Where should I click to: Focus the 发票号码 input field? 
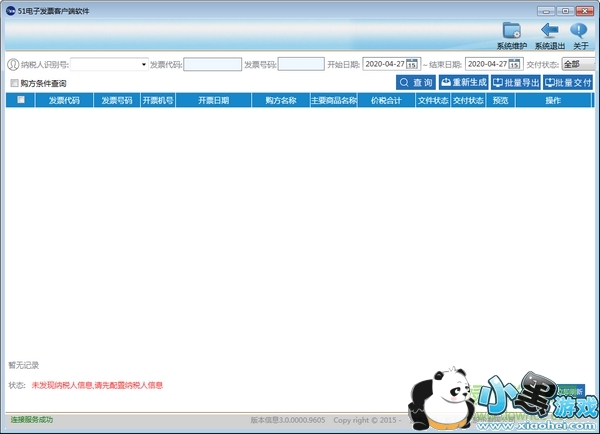pos(301,64)
